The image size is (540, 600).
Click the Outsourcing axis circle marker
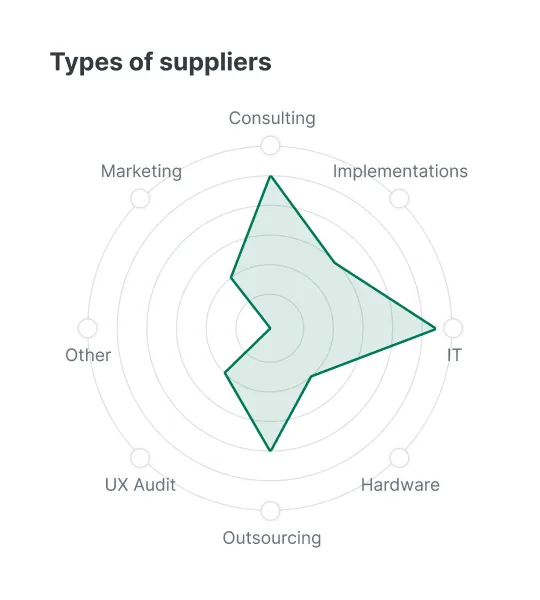(270, 511)
